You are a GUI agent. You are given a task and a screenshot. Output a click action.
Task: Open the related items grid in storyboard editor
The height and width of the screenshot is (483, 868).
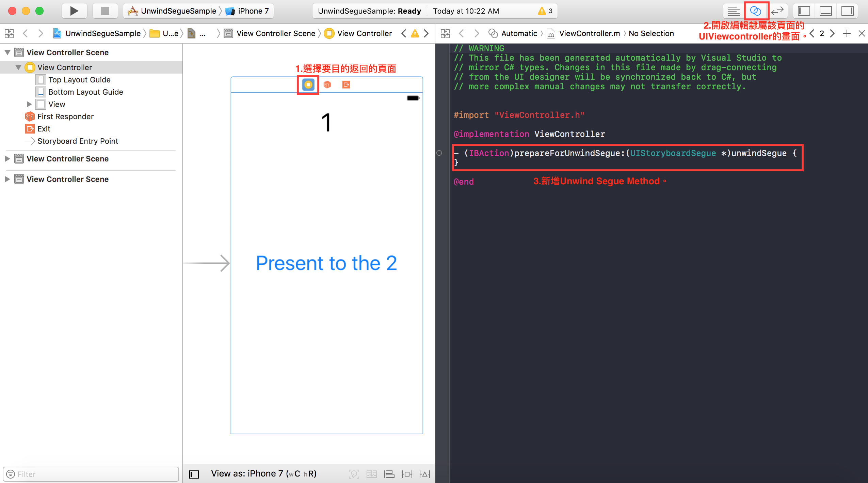(9, 33)
